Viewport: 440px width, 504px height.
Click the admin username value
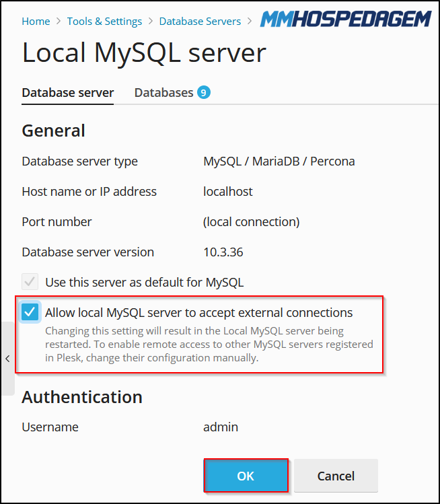tap(221, 427)
